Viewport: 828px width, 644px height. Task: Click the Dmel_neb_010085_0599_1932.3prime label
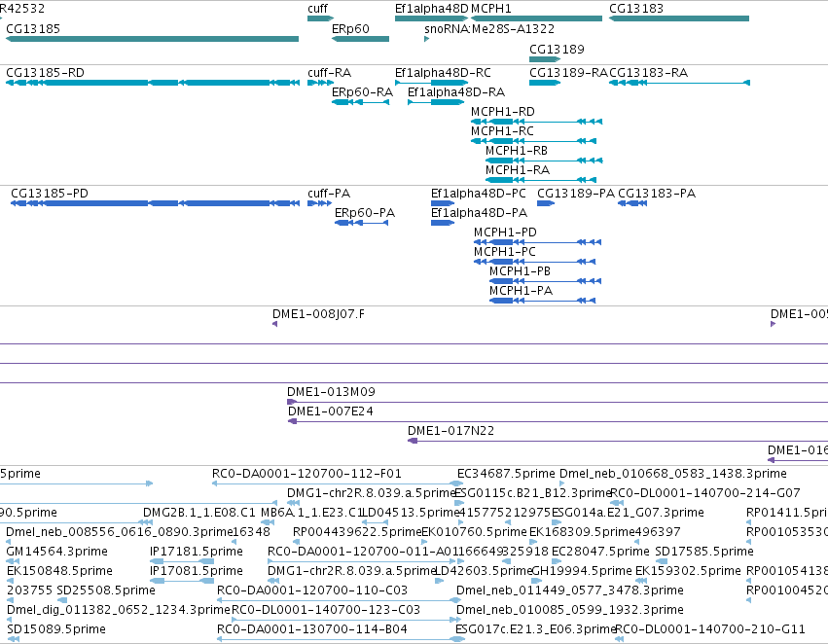(x=570, y=610)
